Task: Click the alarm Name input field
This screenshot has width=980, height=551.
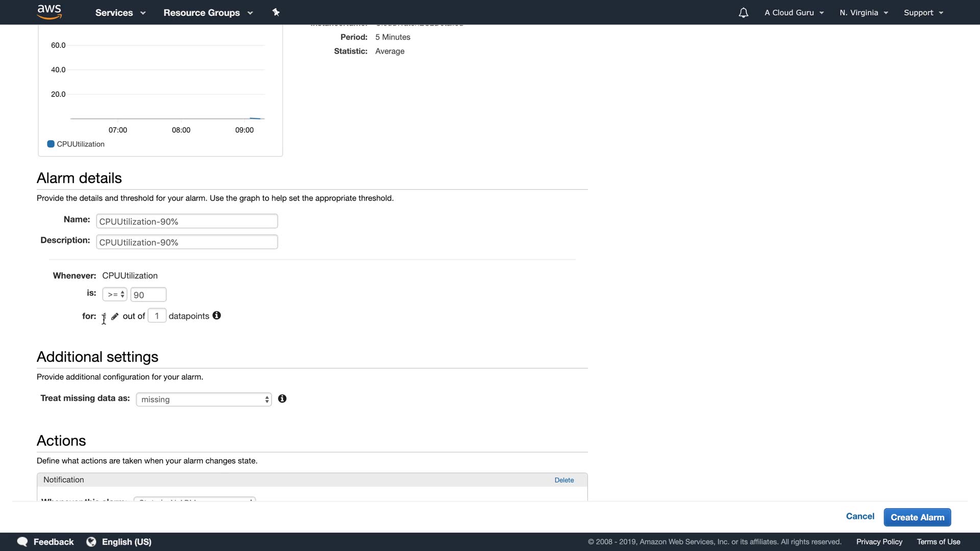Action: [187, 221]
